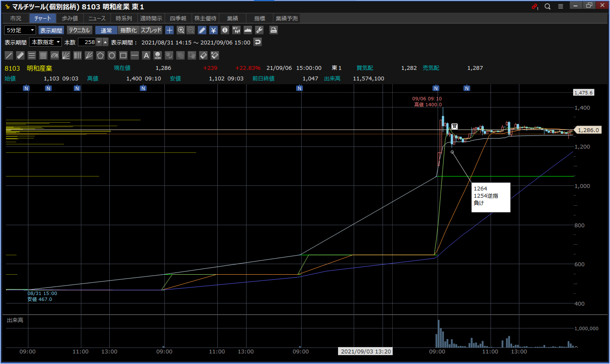610x364 pixels.
Task: Click the zoom in magnifier icon
Action: pos(181,30)
